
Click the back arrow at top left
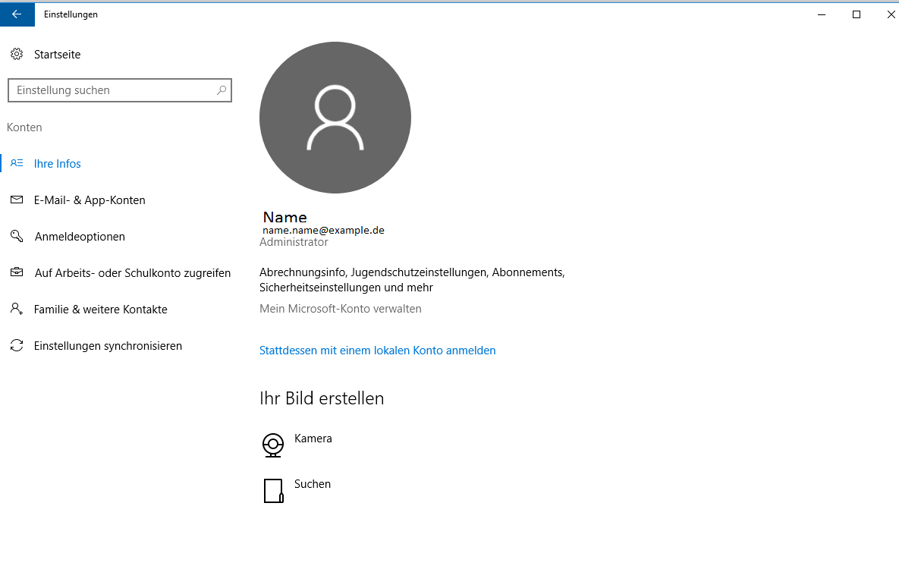17,14
